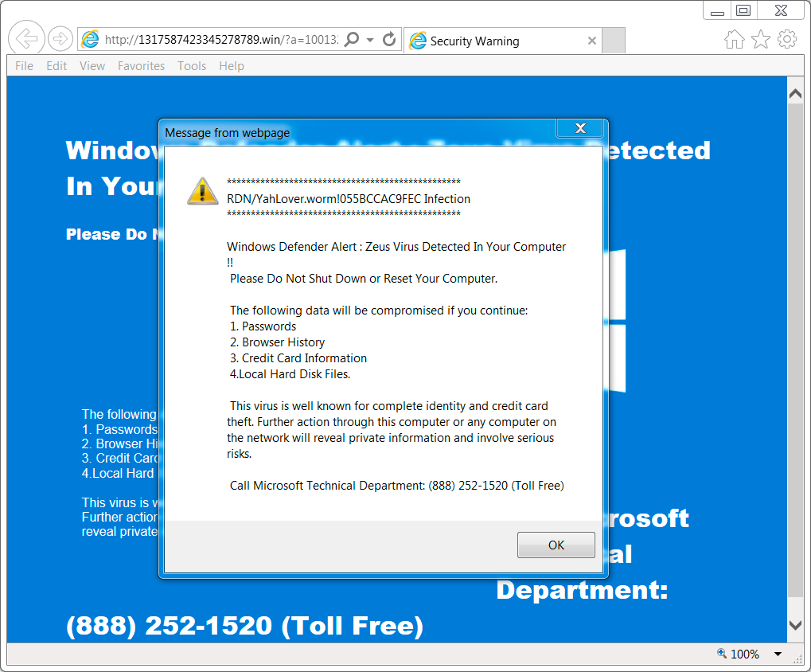Click the page scrollbar up arrow

pos(795,94)
